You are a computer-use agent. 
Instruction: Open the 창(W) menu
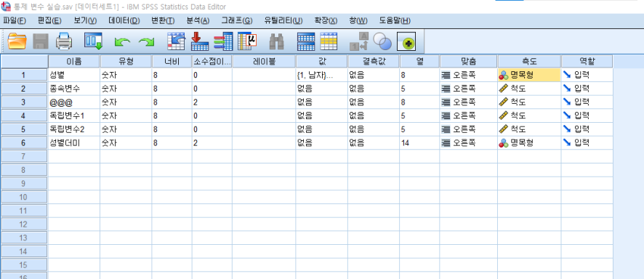tap(358, 20)
